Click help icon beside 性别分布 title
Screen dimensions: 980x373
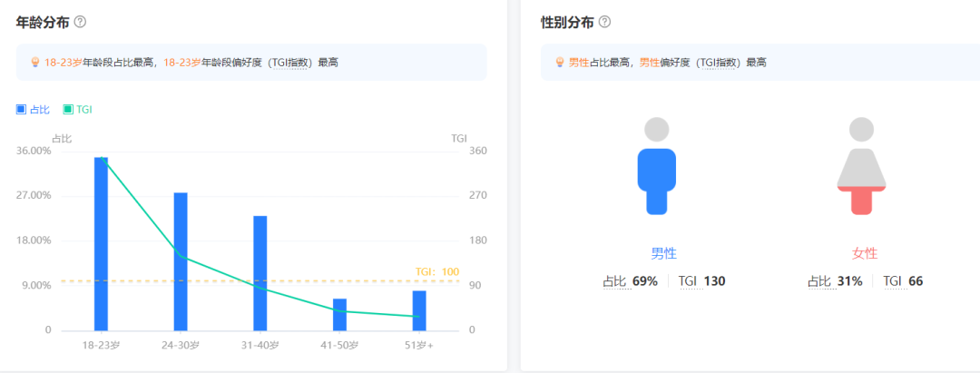[x=604, y=22]
